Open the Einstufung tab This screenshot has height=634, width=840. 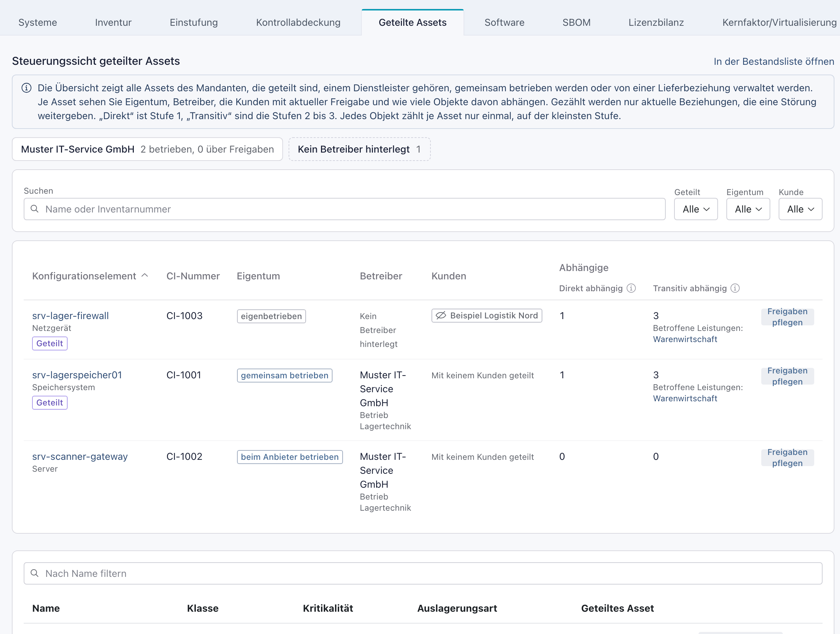[x=194, y=22]
